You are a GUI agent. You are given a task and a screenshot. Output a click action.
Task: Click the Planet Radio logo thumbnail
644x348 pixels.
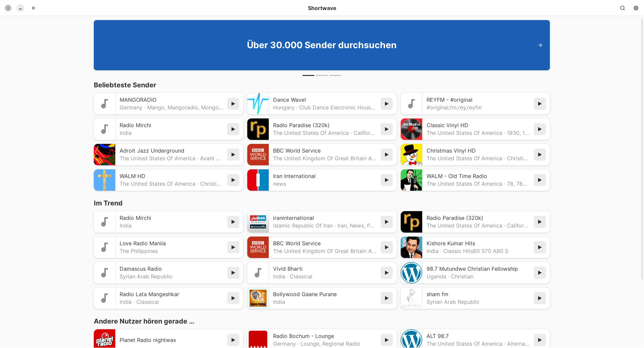105,339
